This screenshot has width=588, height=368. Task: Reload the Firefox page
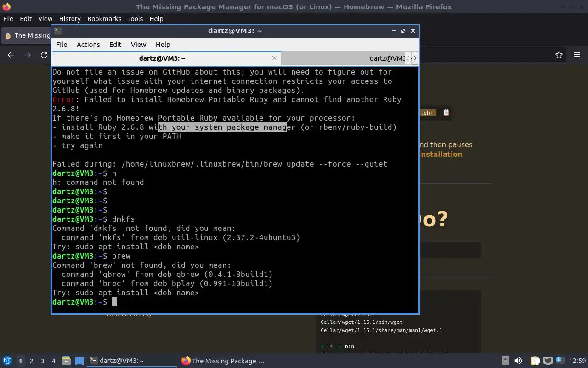click(44, 55)
